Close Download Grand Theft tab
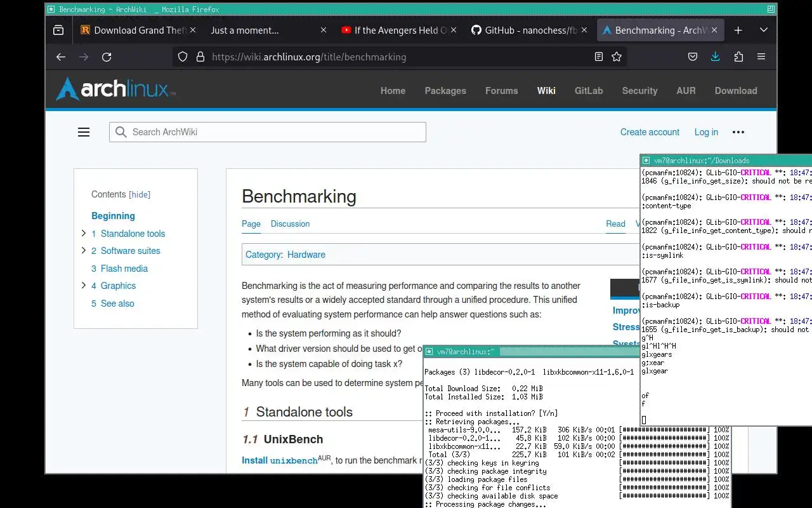The width and height of the screenshot is (812, 508). 193,30
